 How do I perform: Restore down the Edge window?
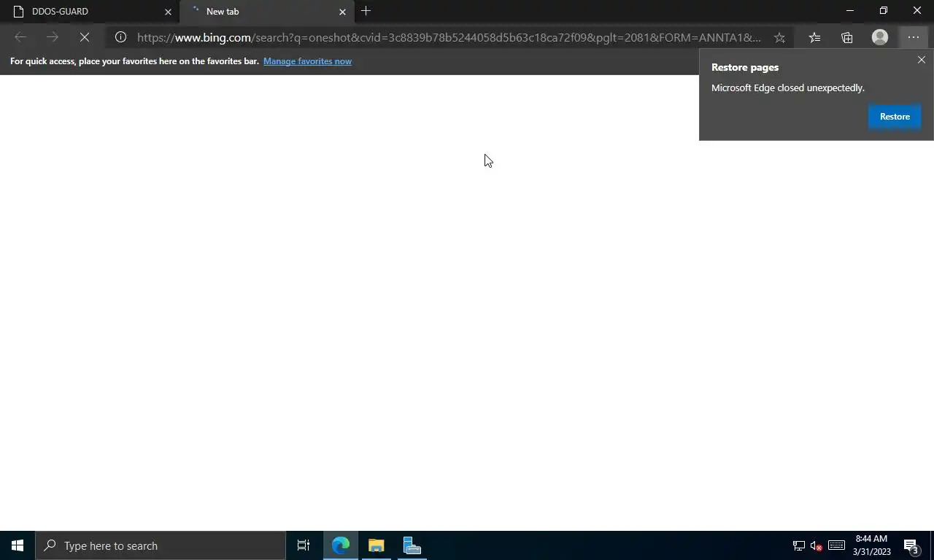pos(883,11)
